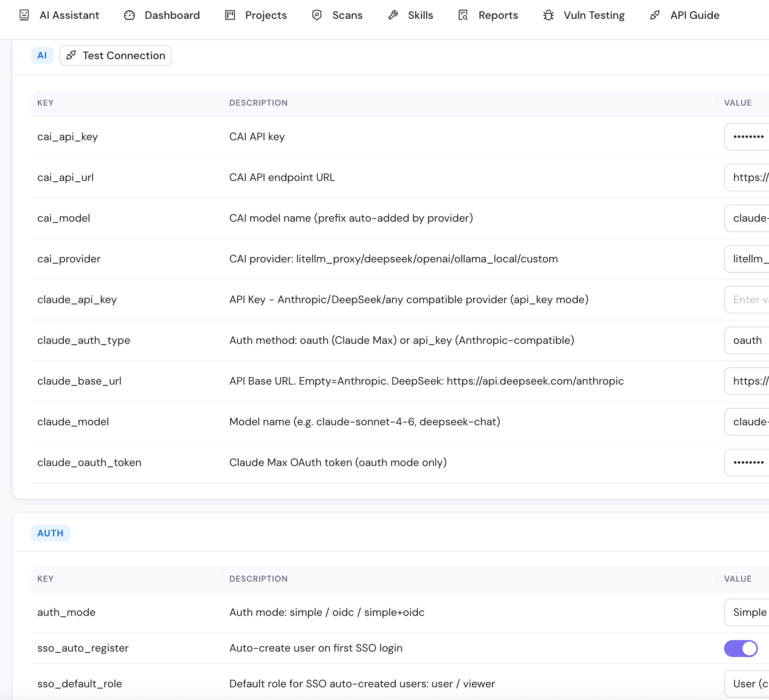Click the AI table DESCRIPTION column header
Viewport: 769px width, 700px height.
(259, 103)
